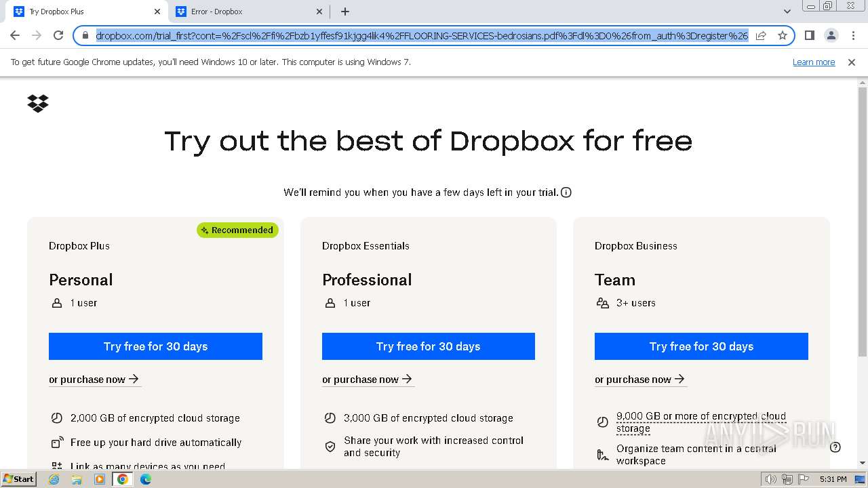Reload the page with the refresh icon
Screen dimensions: 868x488
[58, 35]
